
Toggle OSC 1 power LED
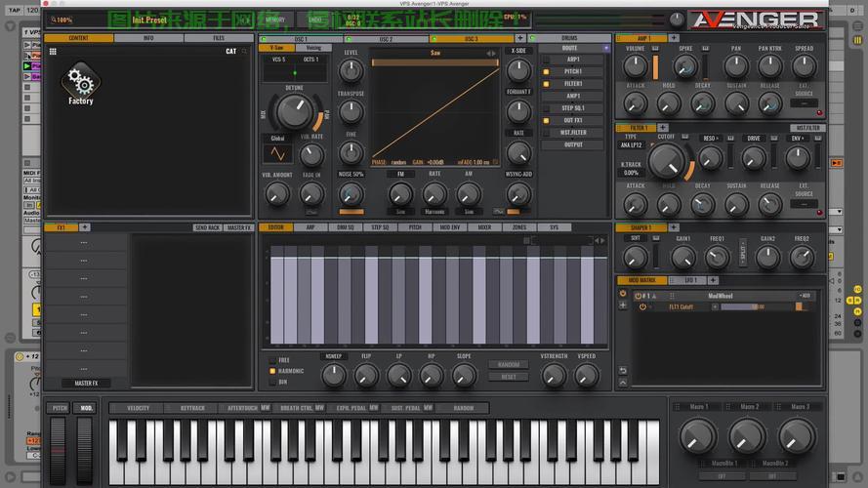[x=264, y=39]
